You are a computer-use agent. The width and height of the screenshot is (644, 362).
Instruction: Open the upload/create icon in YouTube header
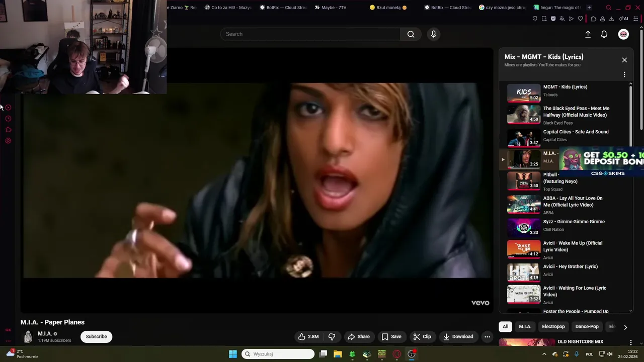click(588, 34)
